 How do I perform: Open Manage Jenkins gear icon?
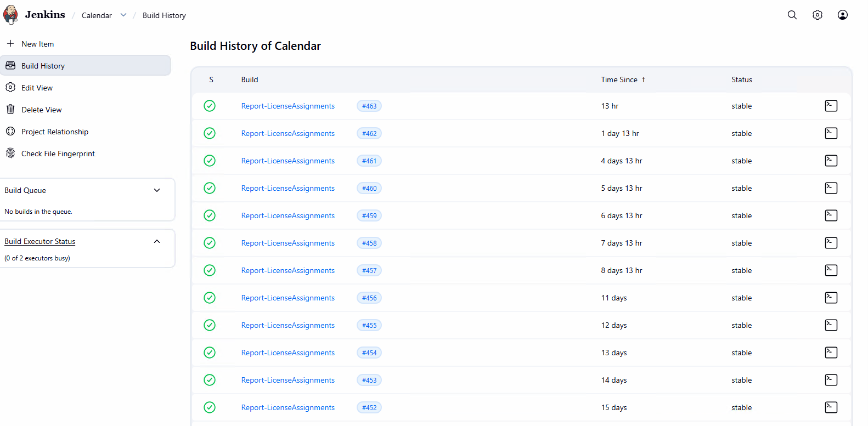(x=817, y=15)
